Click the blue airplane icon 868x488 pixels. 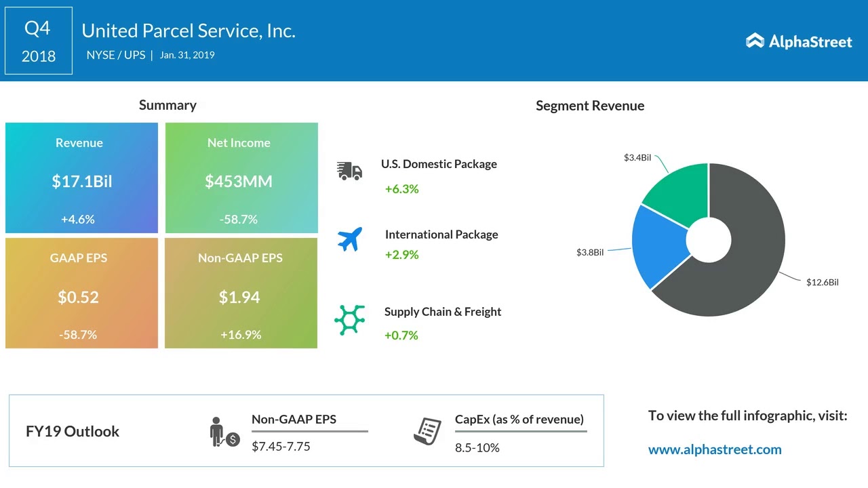(350, 239)
